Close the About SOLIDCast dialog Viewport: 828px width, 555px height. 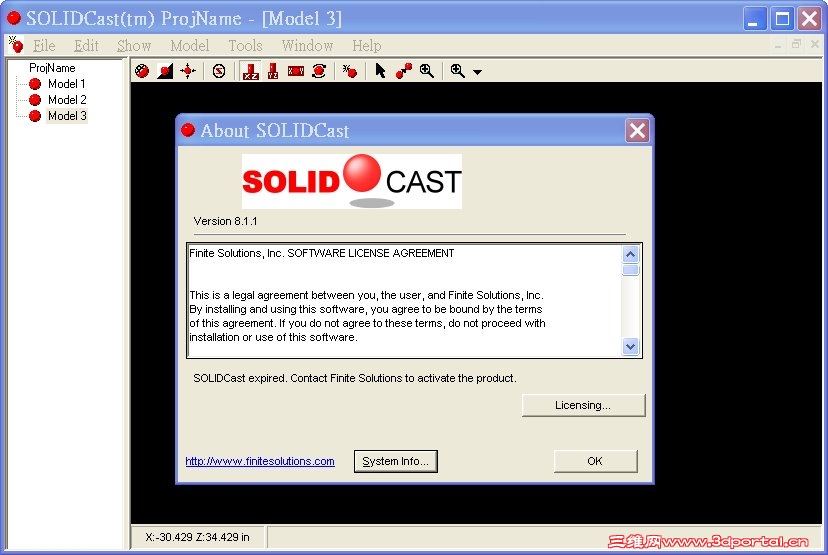tap(637, 130)
